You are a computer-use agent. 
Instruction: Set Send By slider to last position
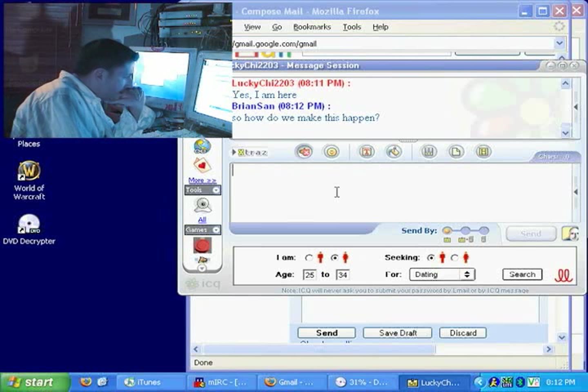tap(484, 231)
